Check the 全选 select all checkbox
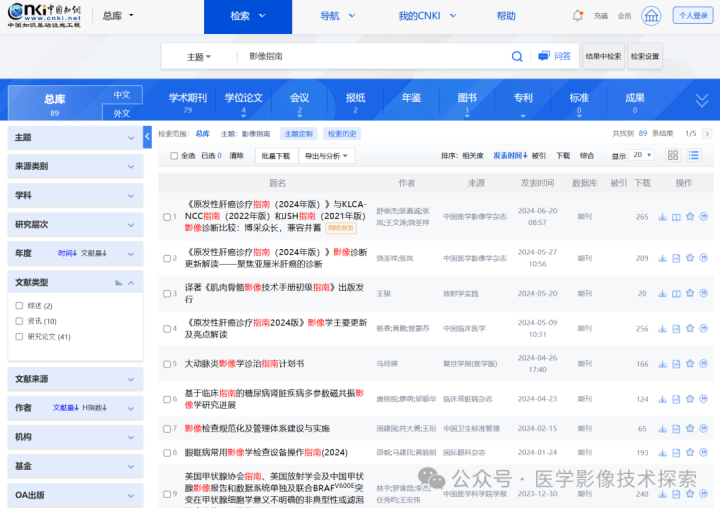The height and width of the screenshot is (508, 720). pos(174,156)
